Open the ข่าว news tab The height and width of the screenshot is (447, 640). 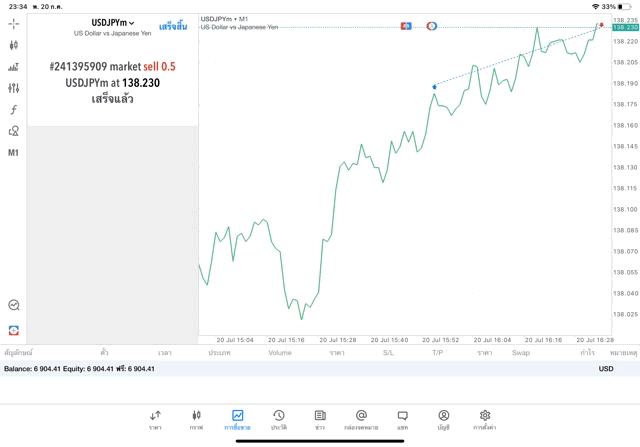[x=320, y=420]
